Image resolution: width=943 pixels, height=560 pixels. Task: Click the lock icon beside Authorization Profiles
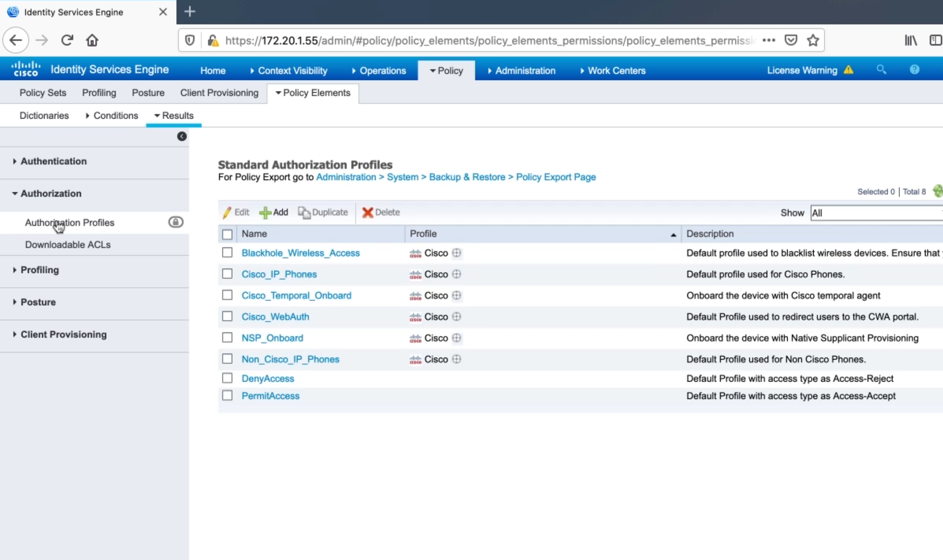click(176, 222)
